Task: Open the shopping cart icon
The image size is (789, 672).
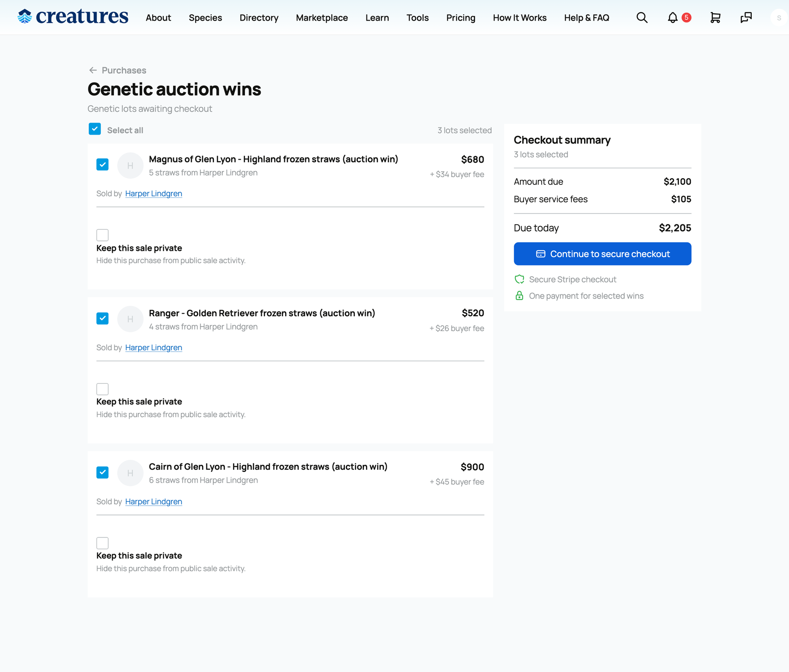Action: pyautogui.click(x=715, y=17)
